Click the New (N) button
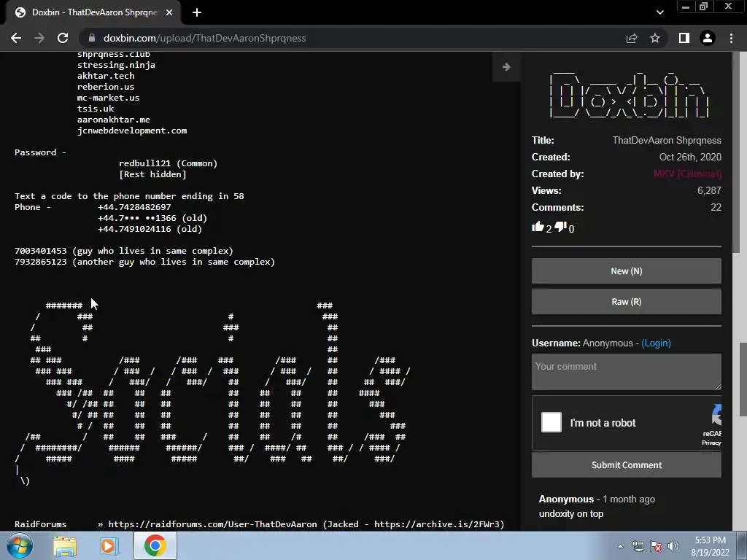The height and width of the screenshot is (560, 747). [627, 271]
